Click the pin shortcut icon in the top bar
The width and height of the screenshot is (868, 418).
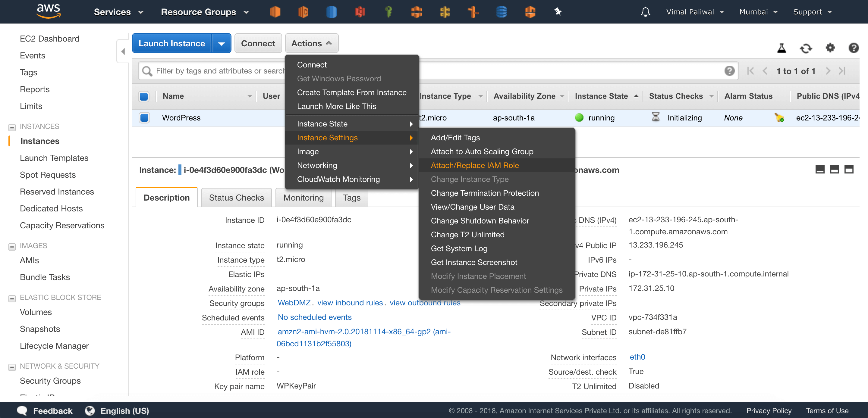558,12
